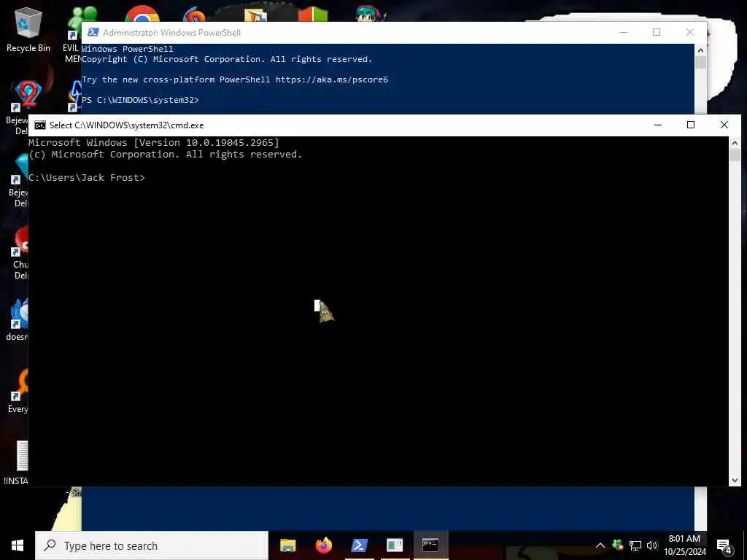Viewport: 747px width, 560px height.
Task: Switch to PowerShell via taskbar icon
Action: click(359, 545)
